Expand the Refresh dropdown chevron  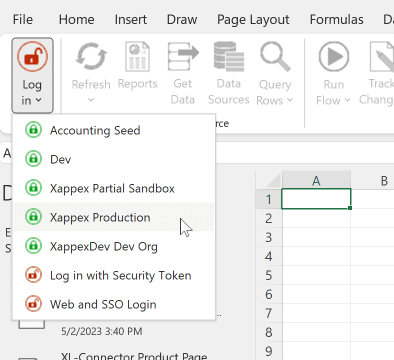91,100
